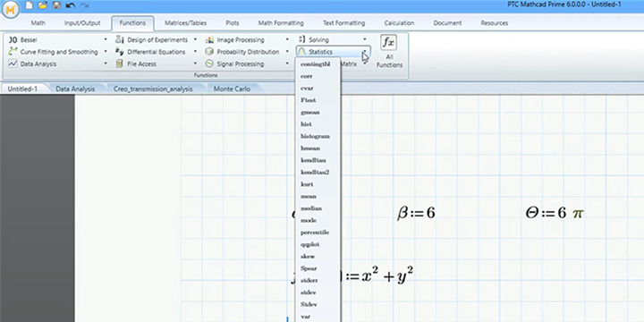Screen dimensions: 644x322
Task: Switch to the Monte Carlo worksheet tab
Action: (232, 89)
